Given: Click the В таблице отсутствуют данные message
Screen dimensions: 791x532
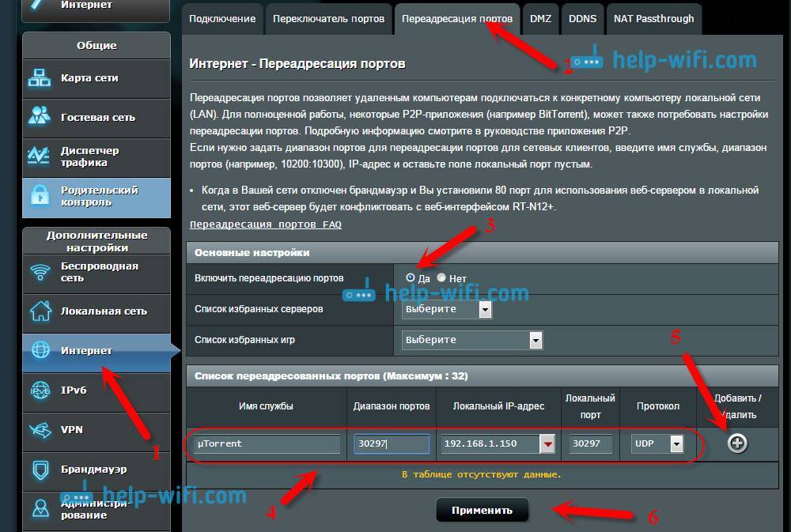Looking at the screenshot, I should pyautogui.click(x=481, y=474).
